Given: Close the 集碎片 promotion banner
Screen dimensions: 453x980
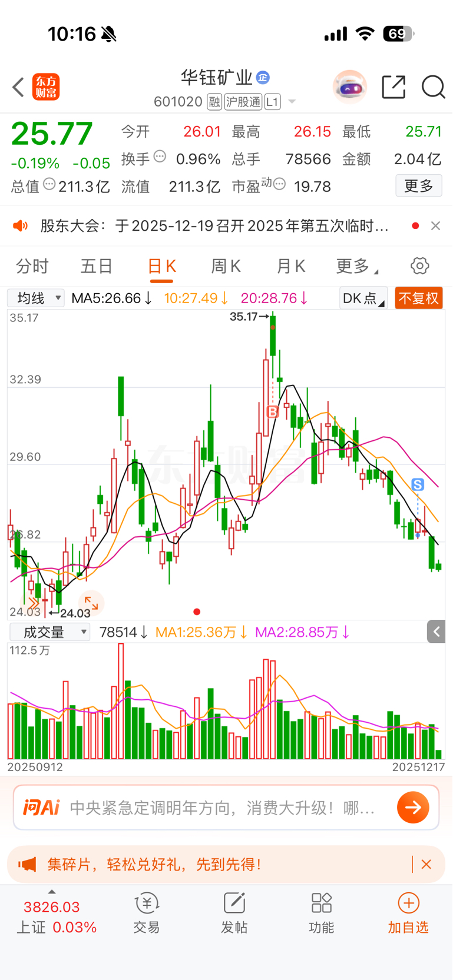Looking at the screenshot, I should pyautogui.click(x=426, y=865).
